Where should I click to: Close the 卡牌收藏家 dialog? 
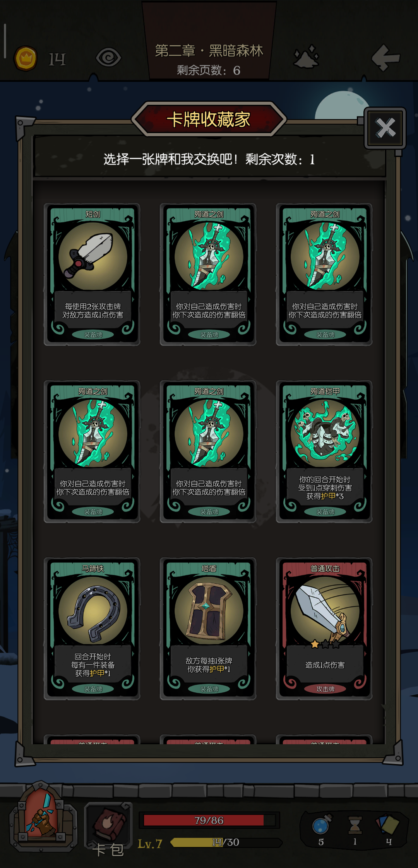385,128
